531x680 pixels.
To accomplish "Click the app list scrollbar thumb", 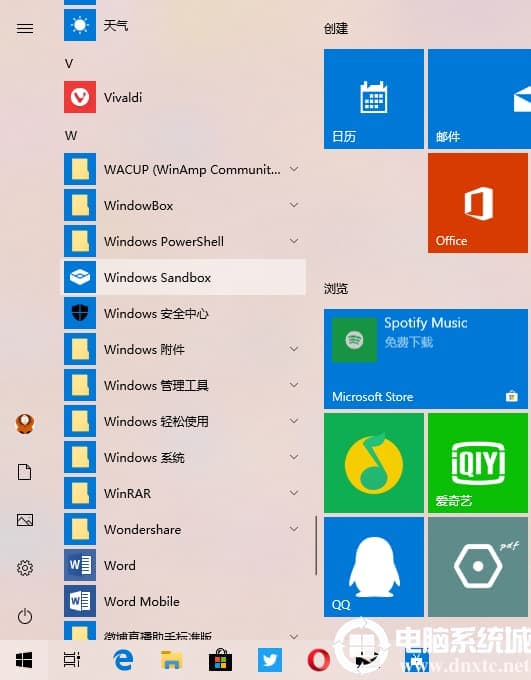I will (316, 545).
